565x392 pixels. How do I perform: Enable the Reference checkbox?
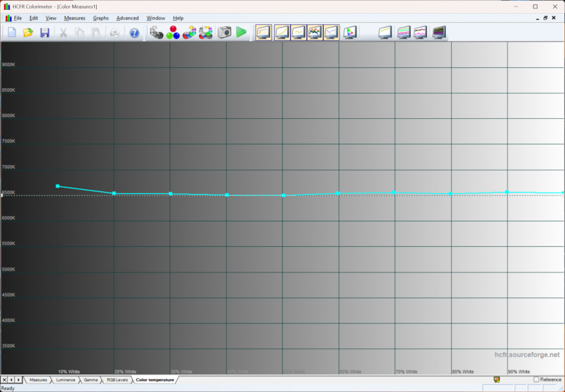click(x=537, y=380)
